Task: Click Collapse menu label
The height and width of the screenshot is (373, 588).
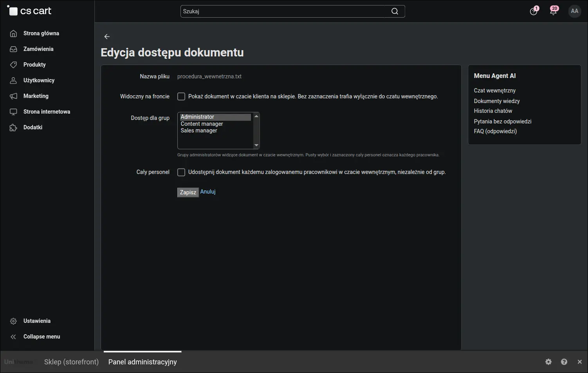Action: tap(42, 337)
